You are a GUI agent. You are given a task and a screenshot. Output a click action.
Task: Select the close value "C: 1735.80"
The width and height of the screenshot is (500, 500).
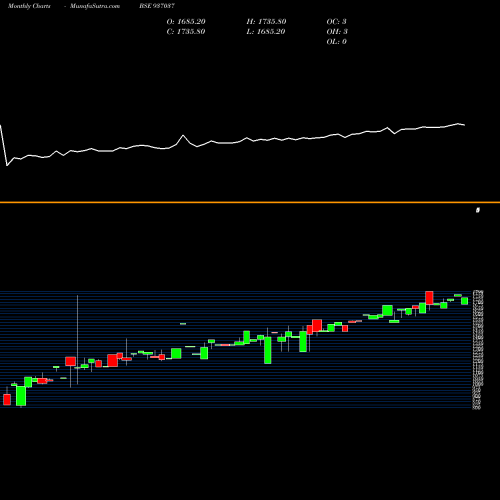186,32
